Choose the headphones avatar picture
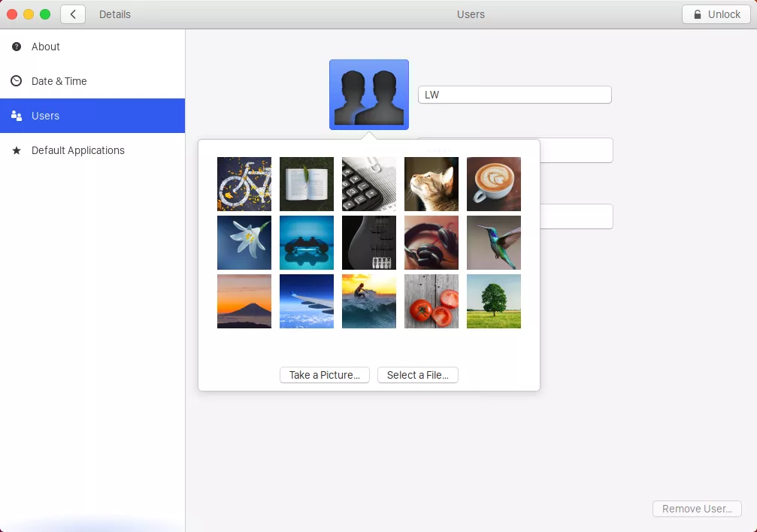 point(431,243)
